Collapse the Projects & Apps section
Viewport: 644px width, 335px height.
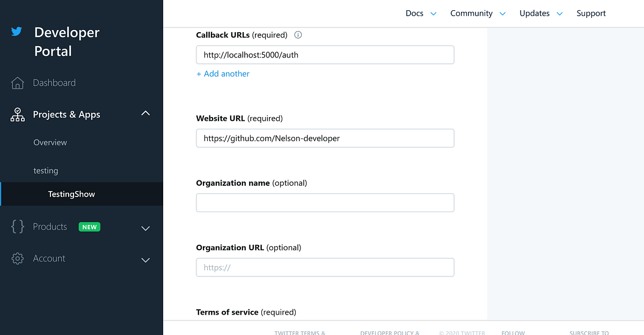point(145,113)
